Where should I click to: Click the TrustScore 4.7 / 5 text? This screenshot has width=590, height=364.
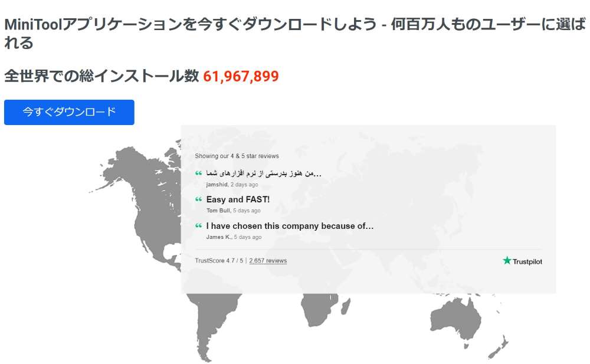coord(219,261)
